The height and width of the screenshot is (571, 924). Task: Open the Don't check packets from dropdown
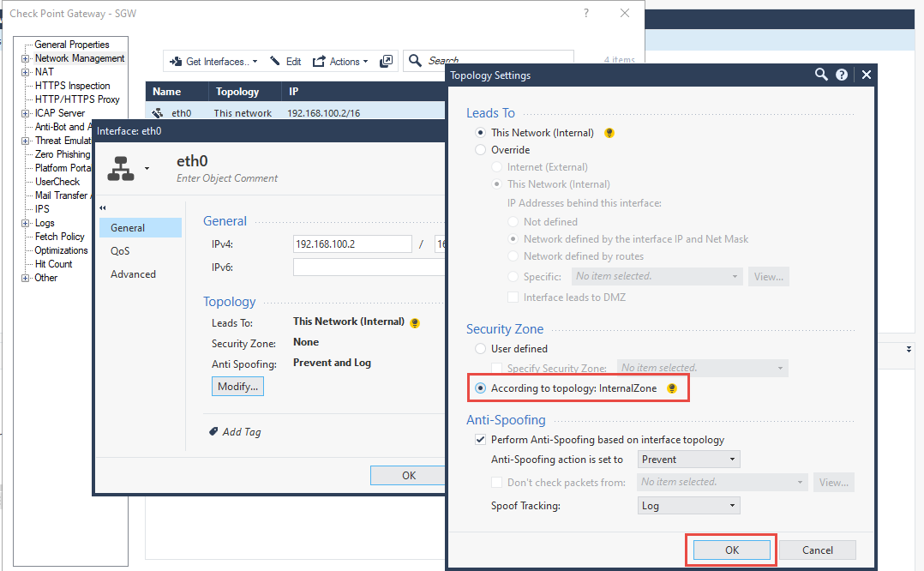coord(722,483)
